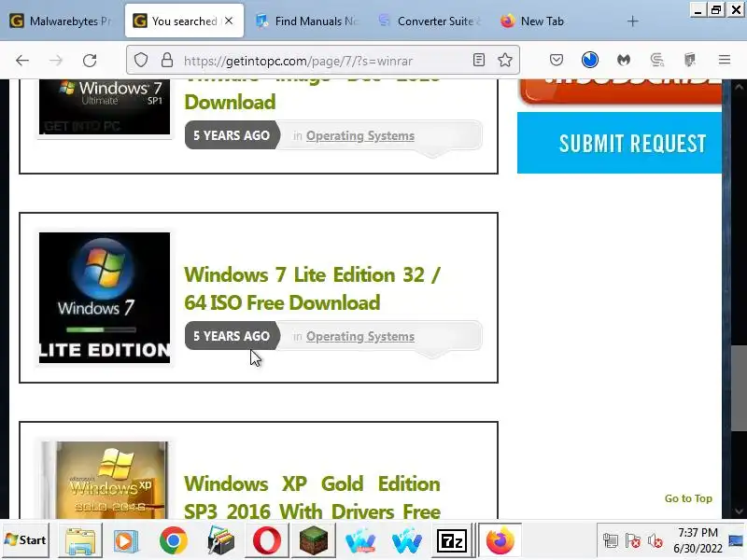The image size is (747, 560).
Task: Go back to the previous page
Action: [x=22, y=61]
